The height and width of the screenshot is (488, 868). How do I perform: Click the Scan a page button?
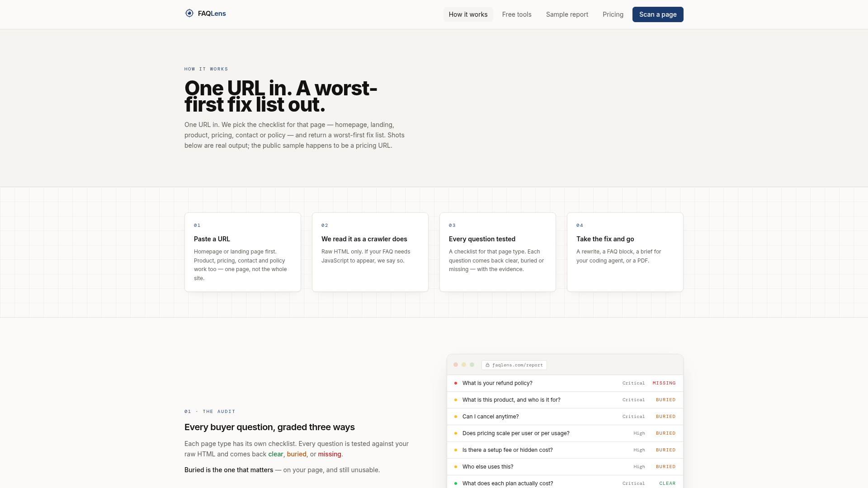pyautogui.click(x=658, y=14)
